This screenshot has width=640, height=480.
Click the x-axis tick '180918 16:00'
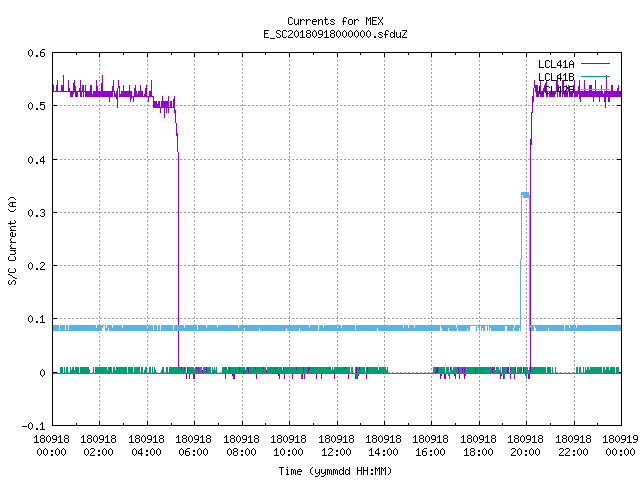click(x=431, y=446)
